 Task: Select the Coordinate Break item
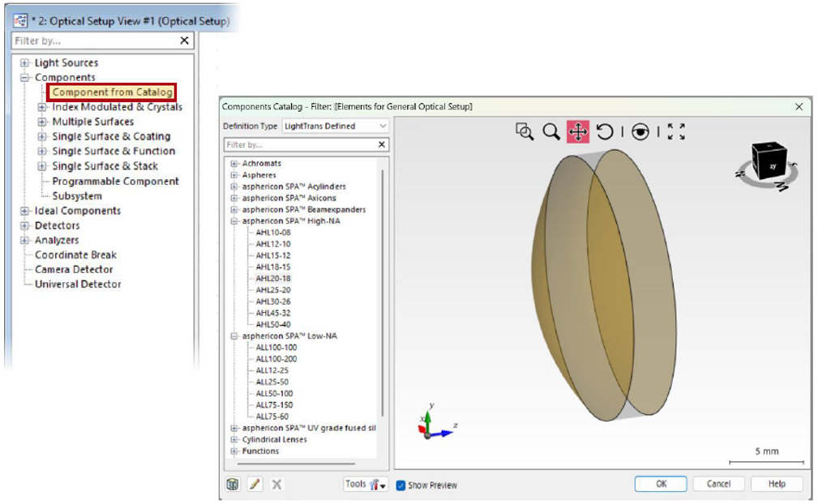click(x=75, y=255)
